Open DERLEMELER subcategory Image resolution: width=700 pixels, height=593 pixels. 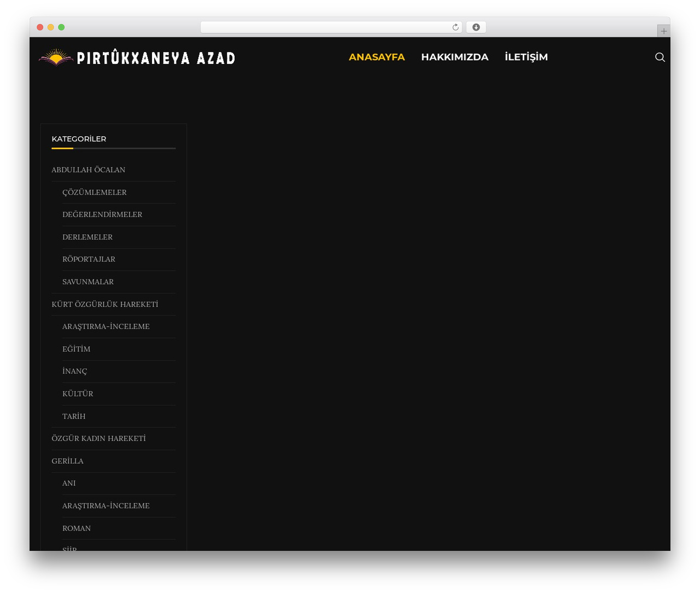click(87, 237)
